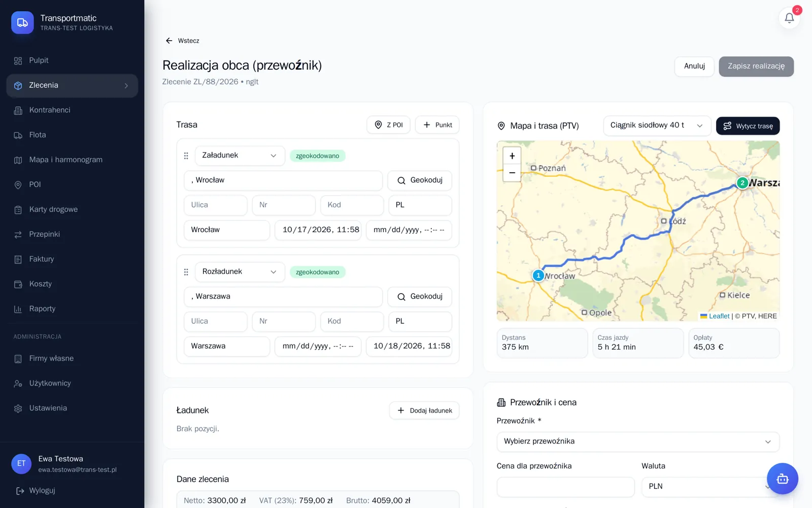Click the Z POI button
The width and height of the screenshot is (812, 508).
coord(388,125)
